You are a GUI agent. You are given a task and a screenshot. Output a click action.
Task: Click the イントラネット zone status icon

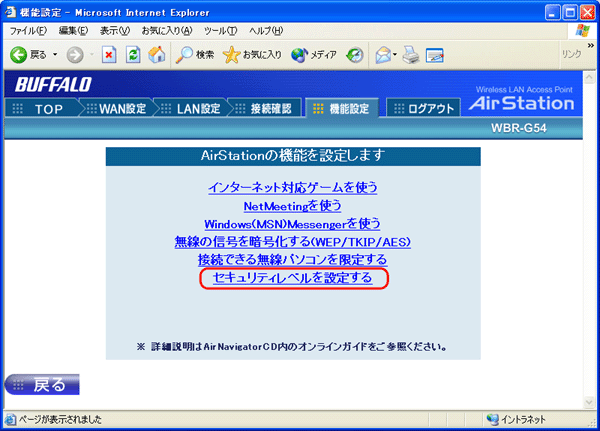tap(492, 420)
